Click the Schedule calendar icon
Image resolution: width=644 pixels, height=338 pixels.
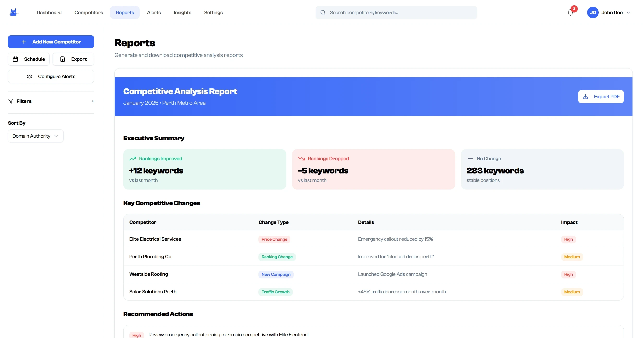coord(16,59)
